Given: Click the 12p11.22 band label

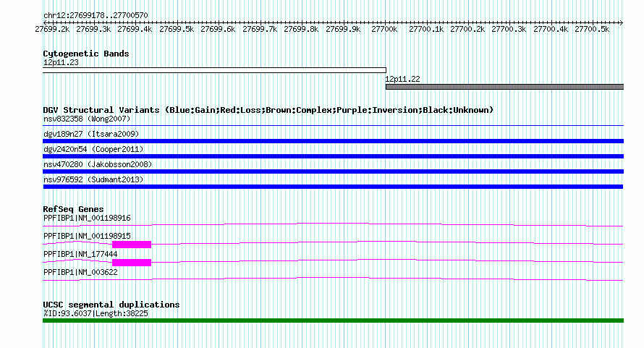Looking at the screenshot, I should [x=402, y=79].
